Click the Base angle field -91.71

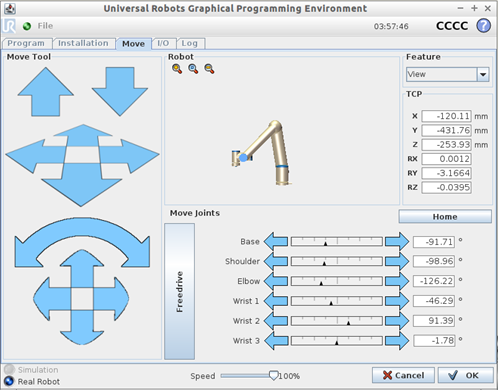(x=434, y=242)
